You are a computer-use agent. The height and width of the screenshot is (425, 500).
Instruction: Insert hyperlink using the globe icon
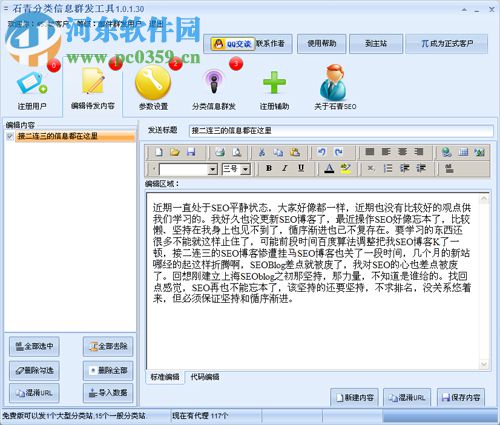pos(447,152)
